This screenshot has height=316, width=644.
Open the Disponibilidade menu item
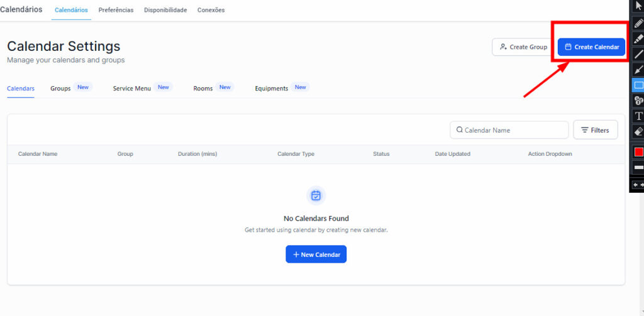[165, 10]
